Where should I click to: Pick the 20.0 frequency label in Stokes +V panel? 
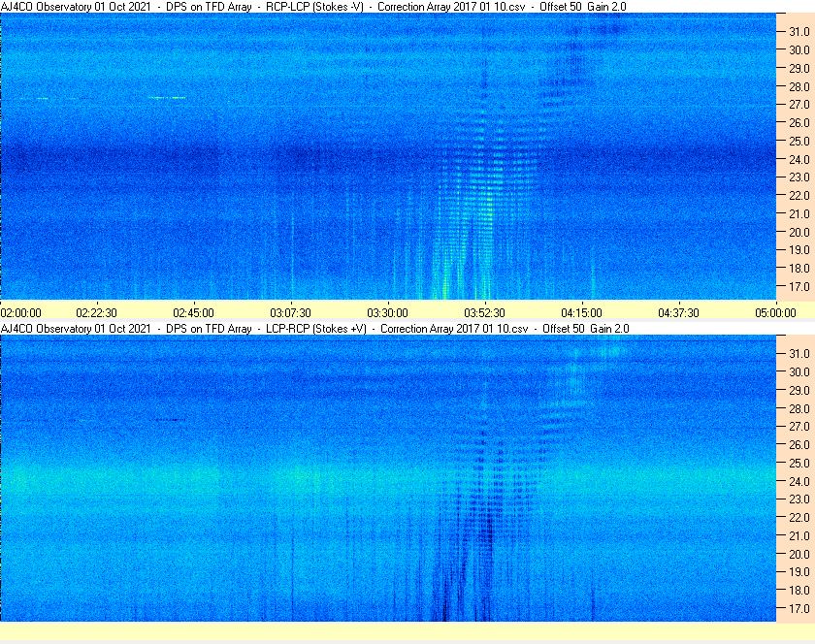click(x=799, y=554)
